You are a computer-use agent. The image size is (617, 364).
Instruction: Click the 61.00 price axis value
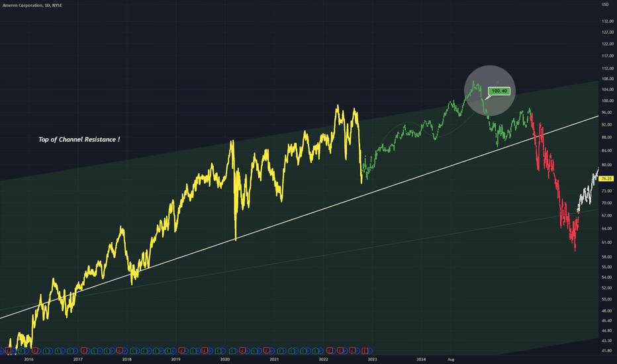click(x=607, y=242)
